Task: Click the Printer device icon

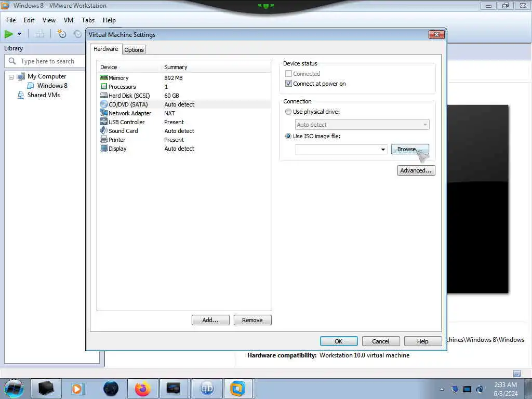Action: pyautogui.click(x=104, y=139)
